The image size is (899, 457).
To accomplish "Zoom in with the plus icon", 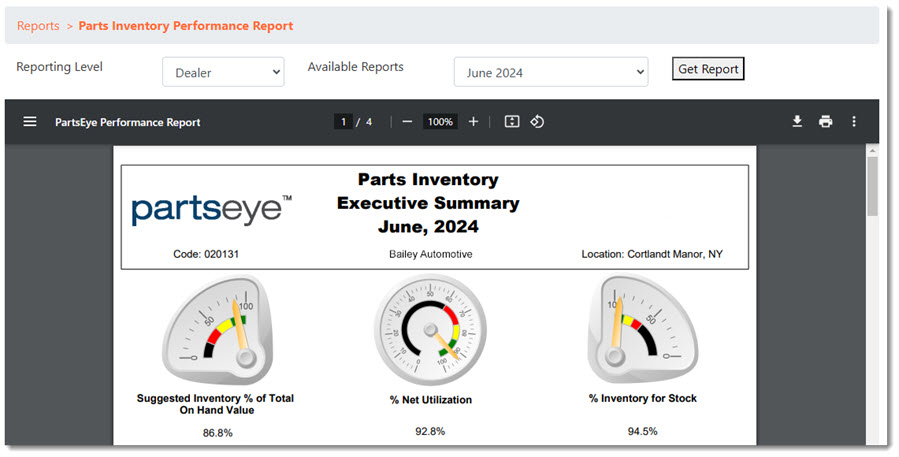I will tap(473, 122).
